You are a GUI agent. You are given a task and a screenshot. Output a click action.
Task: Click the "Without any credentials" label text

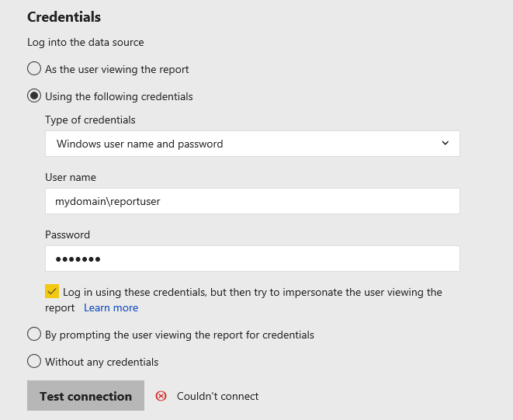[x=102, y=362]
